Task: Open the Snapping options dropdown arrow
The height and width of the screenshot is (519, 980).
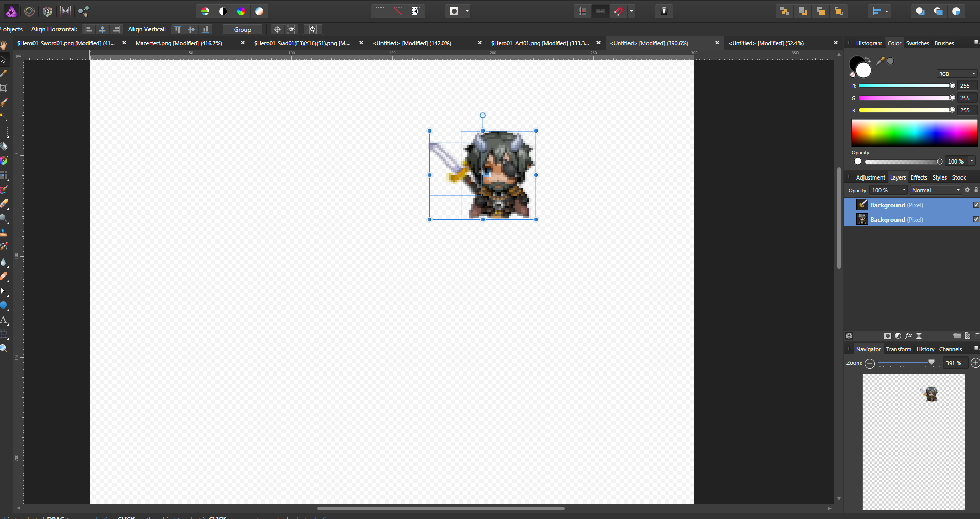Action: [x=632, y=11]
